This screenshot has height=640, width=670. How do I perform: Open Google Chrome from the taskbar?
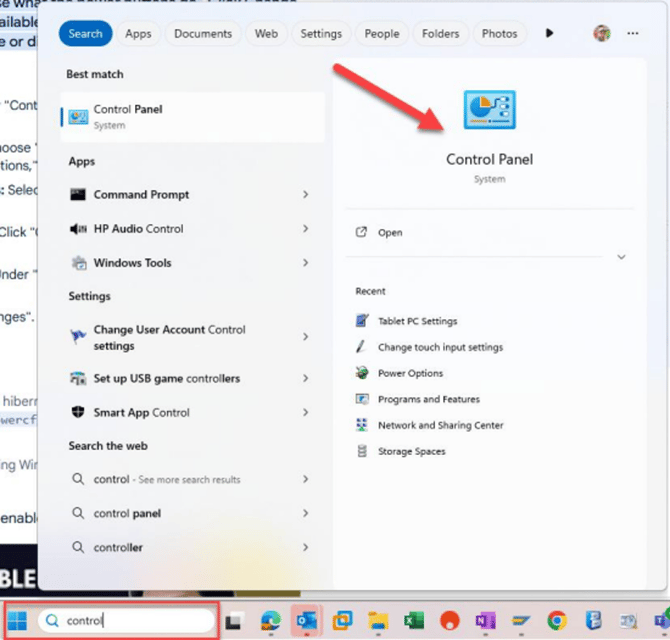click(x=557, y=620)
